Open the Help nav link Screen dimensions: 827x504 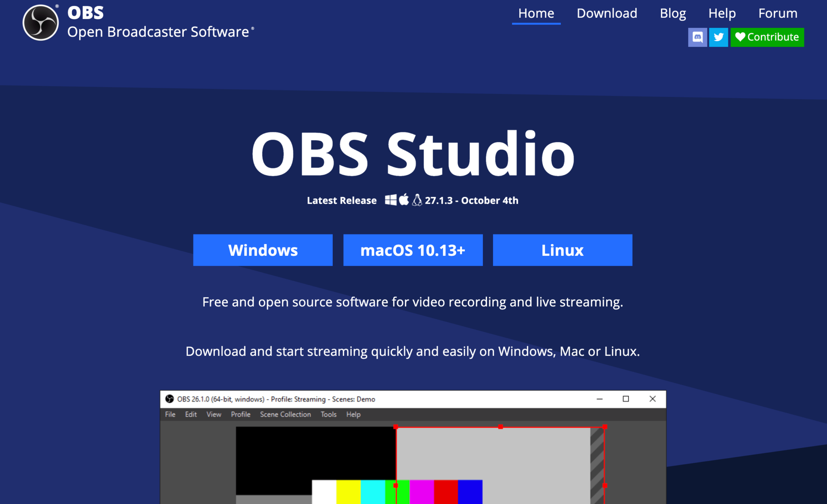click(x=722, y=13)
